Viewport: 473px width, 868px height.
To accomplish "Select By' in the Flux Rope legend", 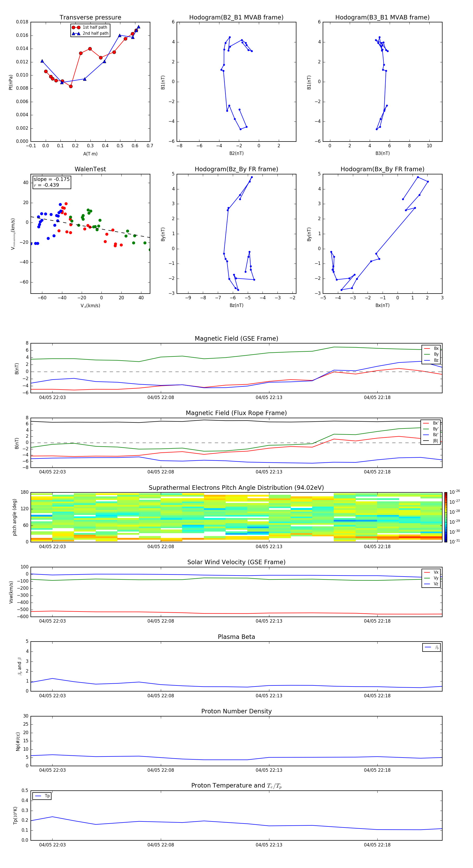I will coord(431,429).
